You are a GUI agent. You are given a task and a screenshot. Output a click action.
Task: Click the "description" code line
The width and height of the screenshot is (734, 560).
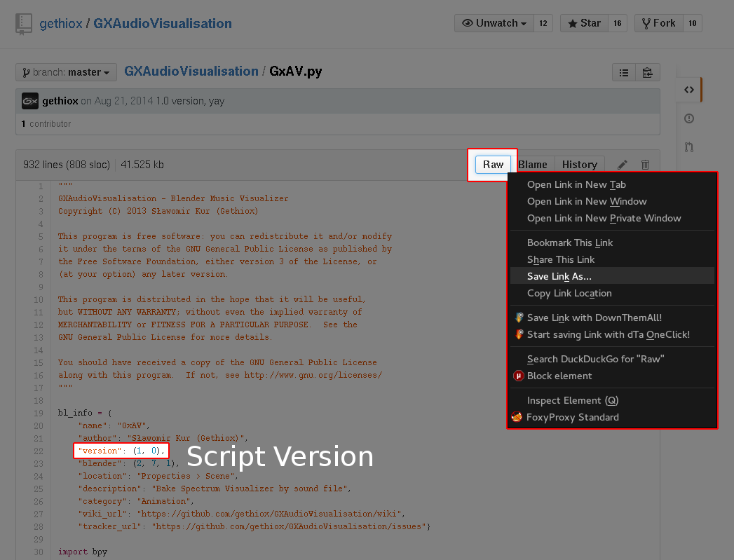coord(215,489)
